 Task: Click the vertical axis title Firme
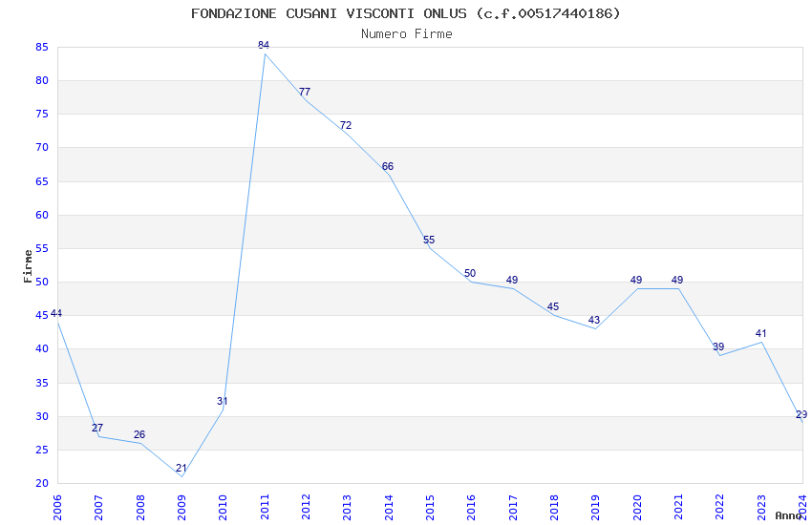coord(28,266)
